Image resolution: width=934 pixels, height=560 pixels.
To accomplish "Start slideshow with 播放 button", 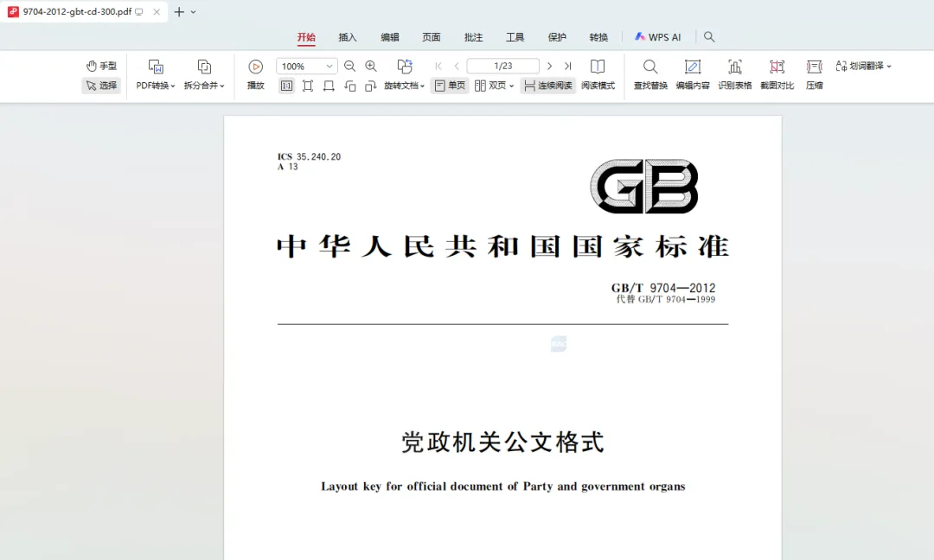I will tap(255, 75).
